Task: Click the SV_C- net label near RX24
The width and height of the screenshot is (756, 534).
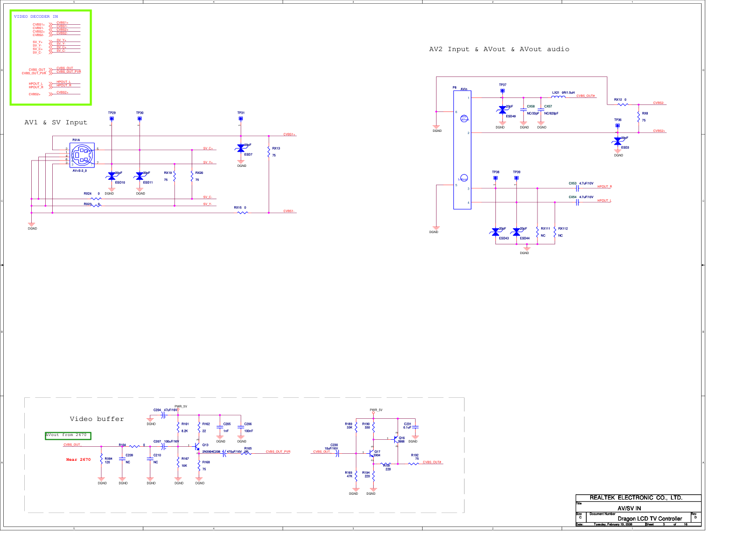Action: pyautogui.click(x=207, y=197)
